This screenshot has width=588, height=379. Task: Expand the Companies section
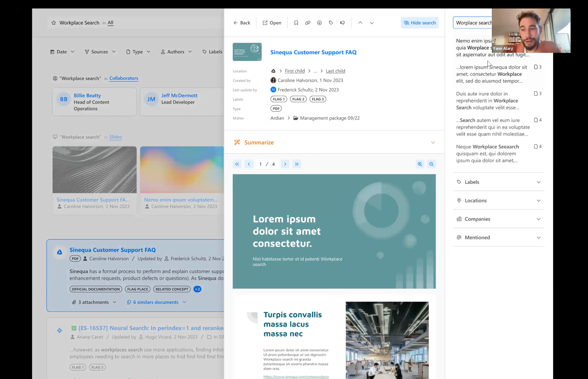[499, 219]
